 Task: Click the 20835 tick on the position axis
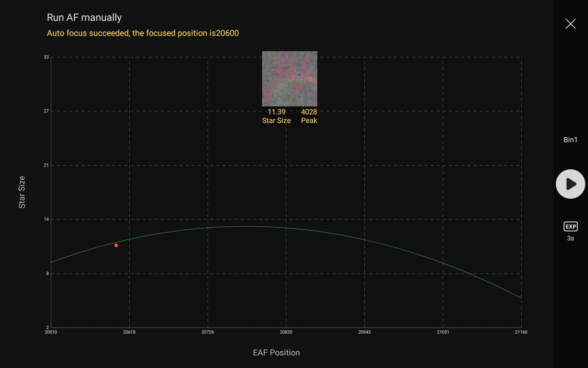[x=286, y=332]
